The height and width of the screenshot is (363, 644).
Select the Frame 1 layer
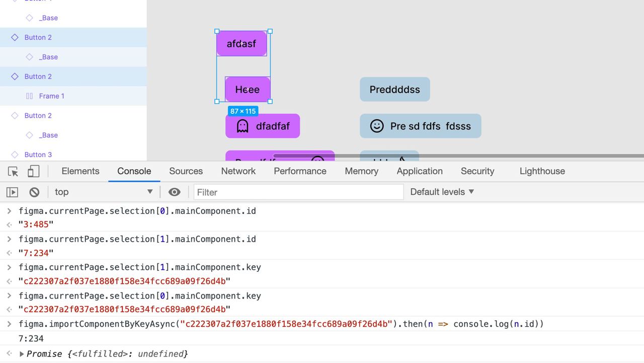52,96
